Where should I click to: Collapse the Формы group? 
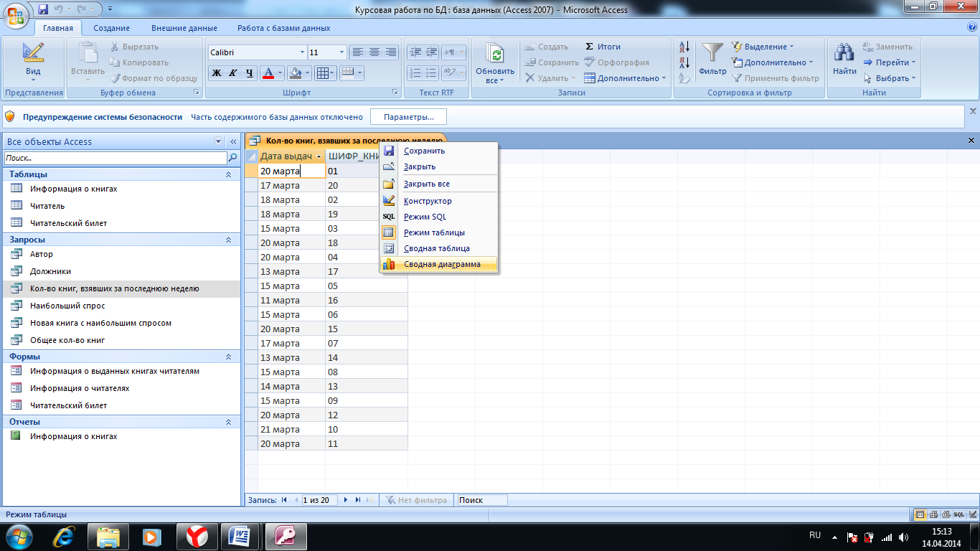[229, 357]
